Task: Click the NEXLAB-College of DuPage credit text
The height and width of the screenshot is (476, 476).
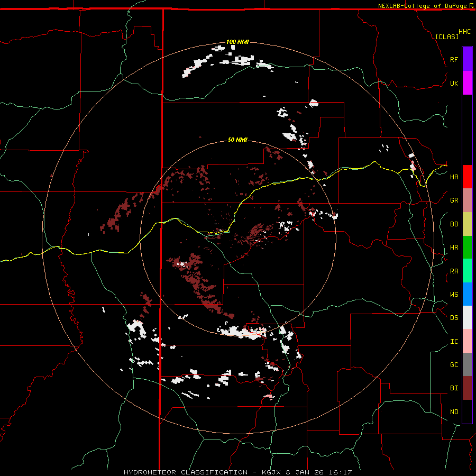Action: (x=422, y=6)
